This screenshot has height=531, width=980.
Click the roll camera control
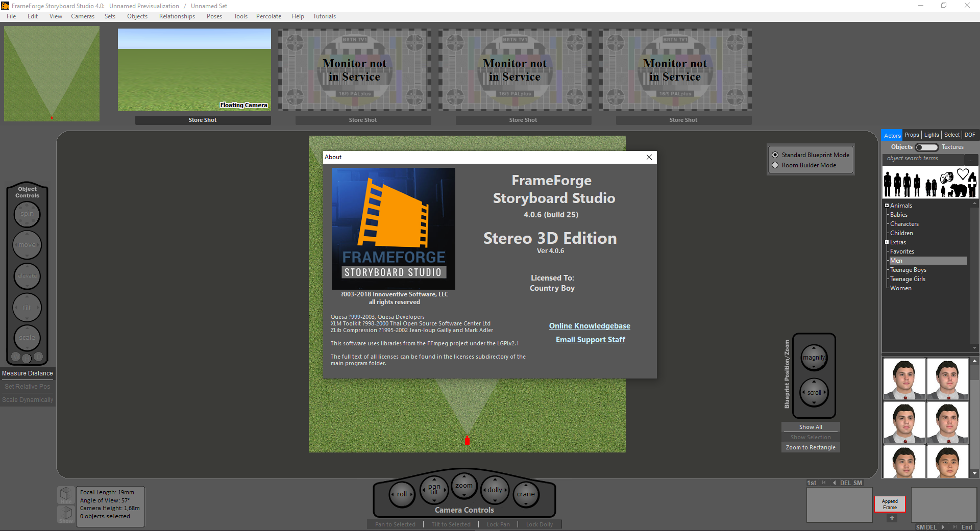[402, 494]
